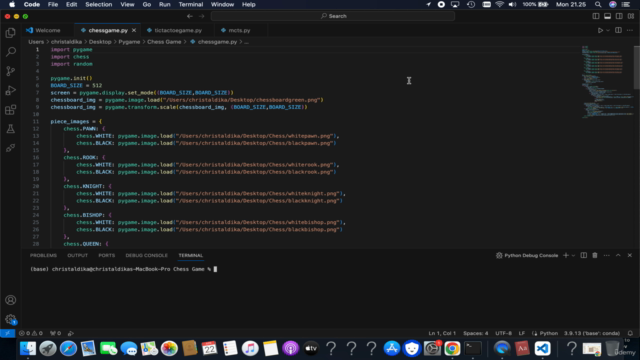The height and width of the screenshot is (360, 640).
Task: Click Ln 1, Col 1 status item
Action: (442, 333)
